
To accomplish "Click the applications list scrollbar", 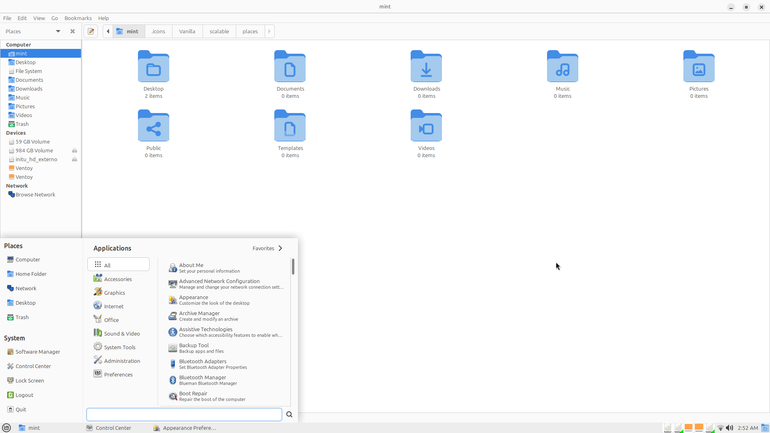I will pos(293,267).
